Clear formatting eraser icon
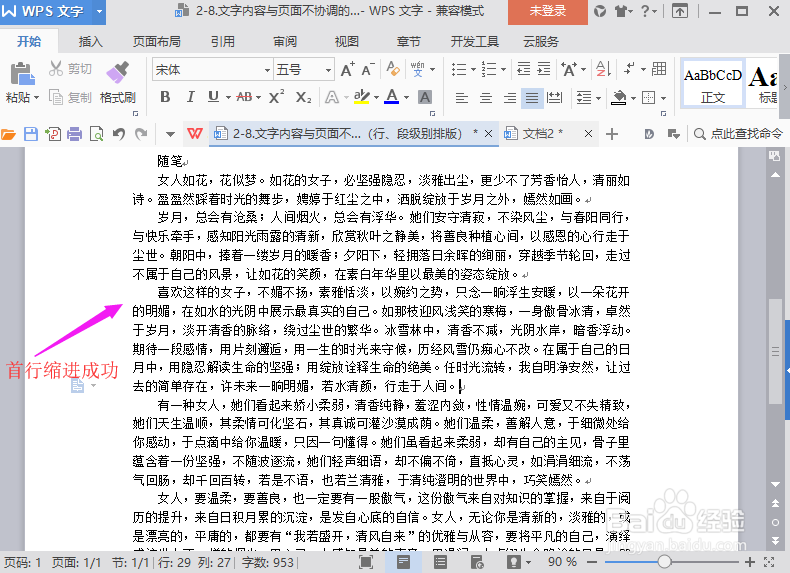The height and width of the screenshot is (573, 790). coord(392,69)
